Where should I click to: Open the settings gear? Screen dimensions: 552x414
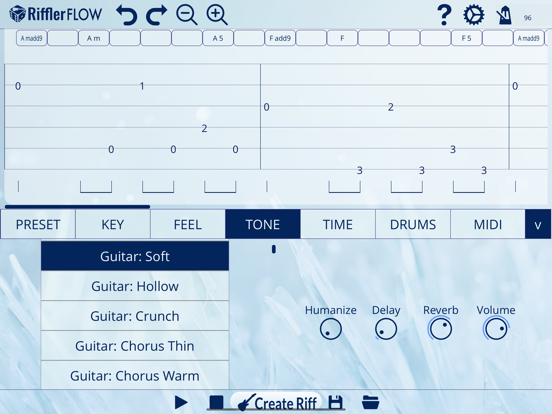click(x=473, y=15)
